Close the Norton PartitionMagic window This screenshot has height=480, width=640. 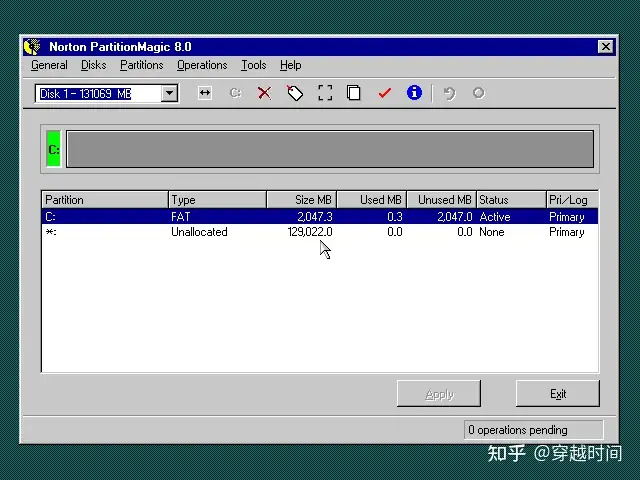tap(606, 47)
